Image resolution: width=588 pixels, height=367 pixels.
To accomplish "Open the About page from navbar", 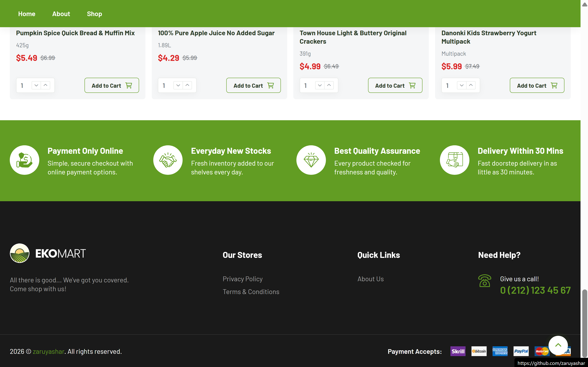I will [61, 14].
